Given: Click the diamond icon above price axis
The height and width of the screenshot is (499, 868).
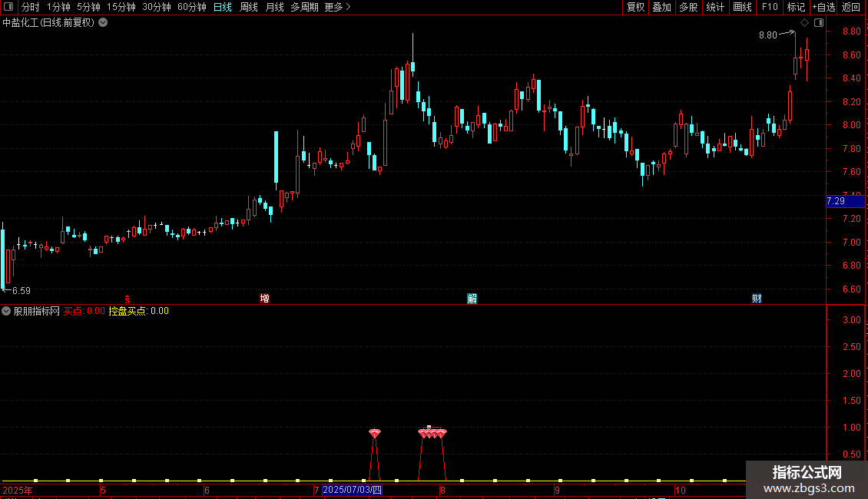Looking at the screenshot, I should tap(805, 23).
